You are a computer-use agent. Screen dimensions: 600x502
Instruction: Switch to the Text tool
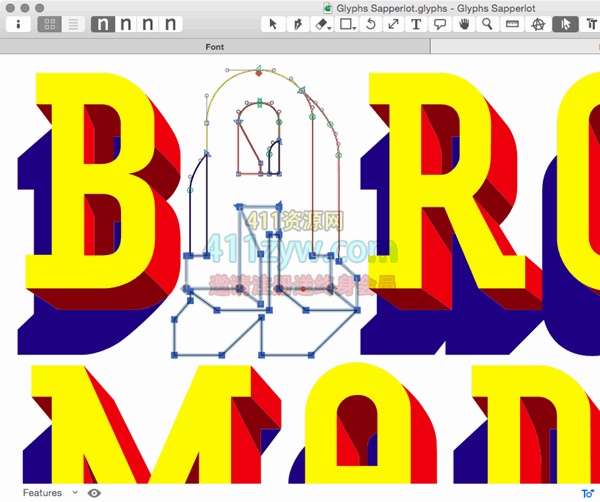click(x=416, y=24)
